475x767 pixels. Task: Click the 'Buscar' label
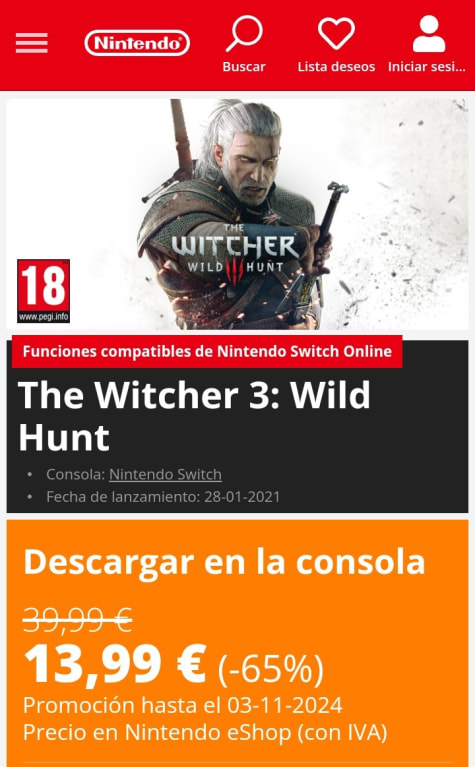pos(244,67)
